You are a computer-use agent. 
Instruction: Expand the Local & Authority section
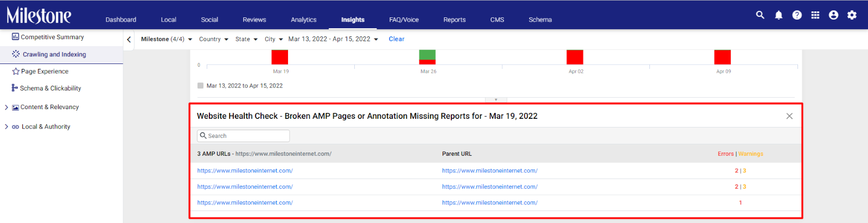(x=7, y=127)
